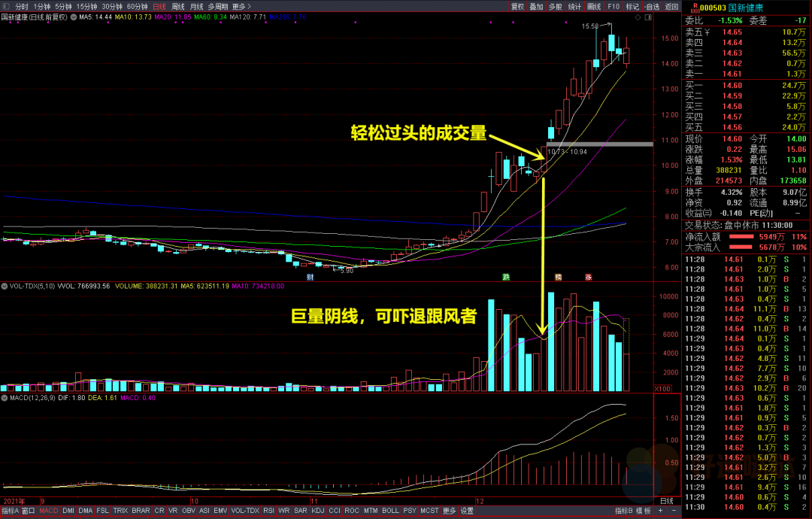Screen dimensions: 812x519
Task: Zoom in with the plus button
Action: tap(660, 511)
